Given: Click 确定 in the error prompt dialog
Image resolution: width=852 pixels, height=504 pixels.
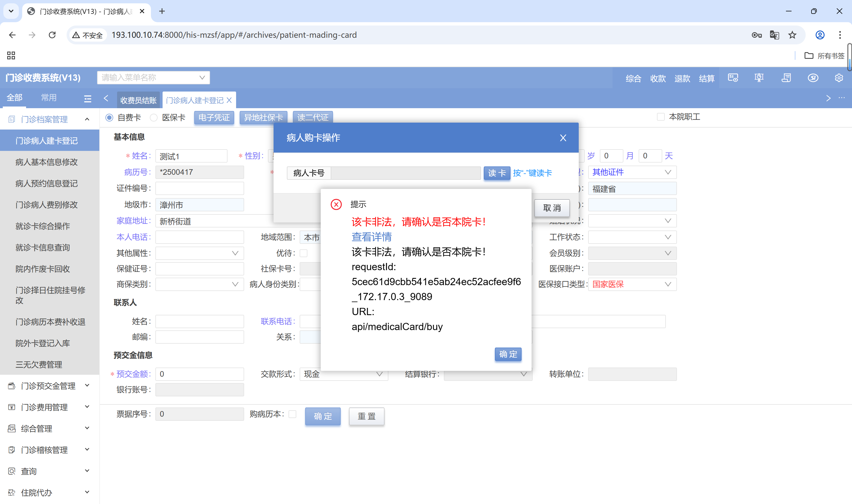Looking at the screenshot, I should tap(508, 354).
